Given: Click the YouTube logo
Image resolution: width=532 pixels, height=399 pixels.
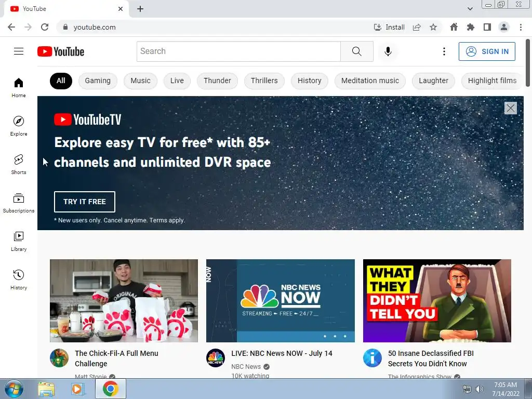Looking at the screenshot, I should [61, 51].
